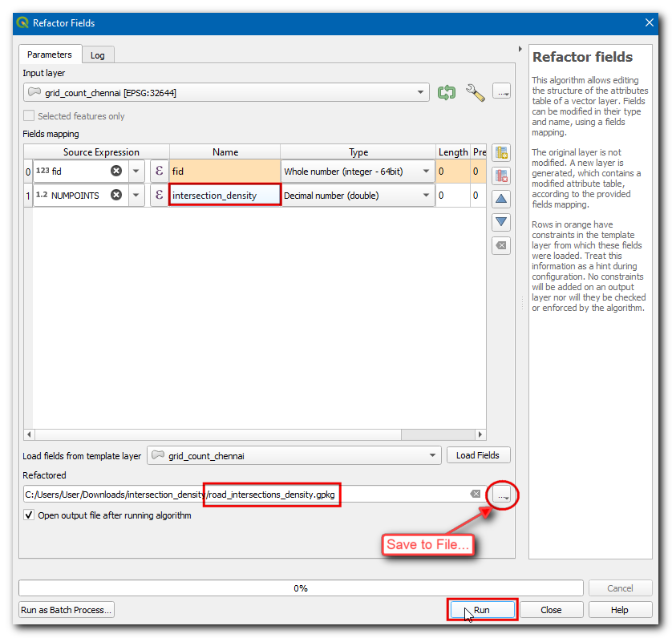
Task: Select the Parameters tab
Action: (x=49, y=55)
